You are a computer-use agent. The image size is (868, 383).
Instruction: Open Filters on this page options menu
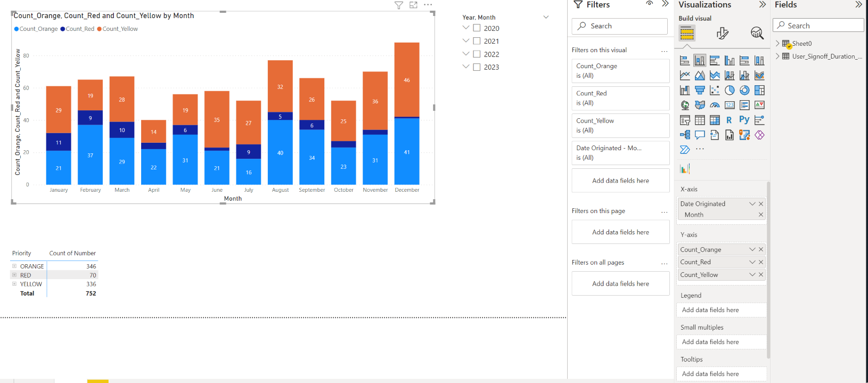(x=664, y=213)
